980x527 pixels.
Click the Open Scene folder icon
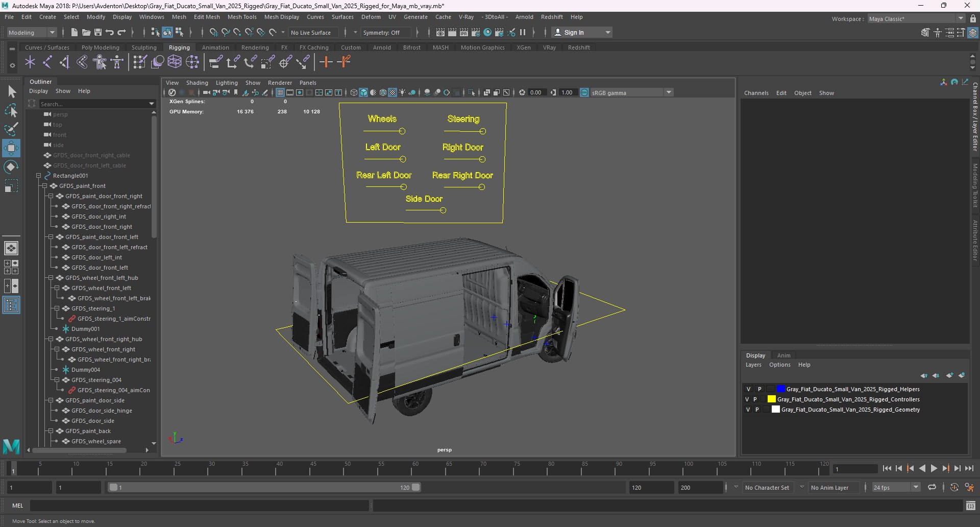coord(86,32)
